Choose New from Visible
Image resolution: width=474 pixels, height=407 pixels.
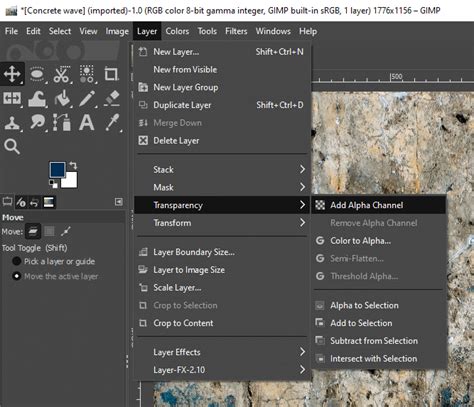point(222,69)
